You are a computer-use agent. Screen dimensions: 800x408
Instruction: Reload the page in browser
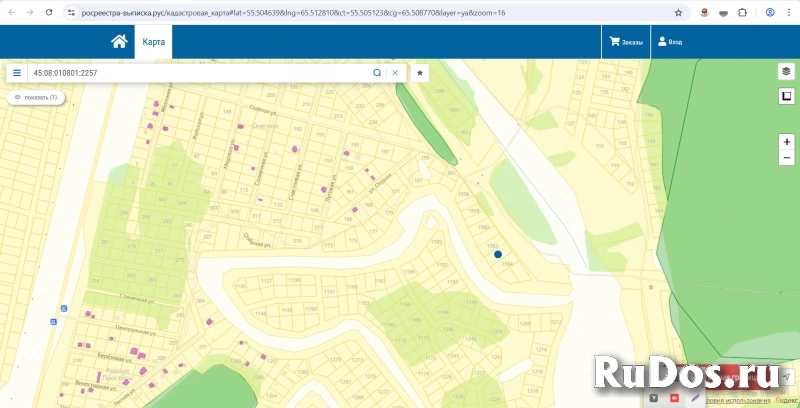pos(47,13)
